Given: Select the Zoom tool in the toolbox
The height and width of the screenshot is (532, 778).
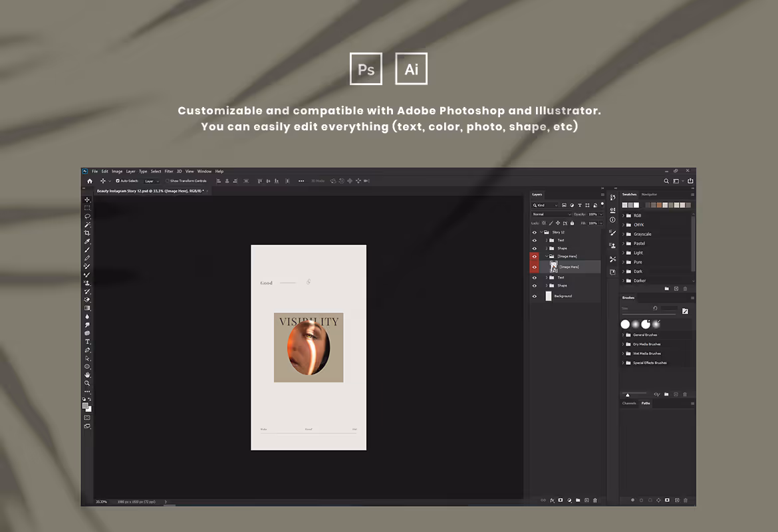Looking at the screenshot, I should coord(87,383).
